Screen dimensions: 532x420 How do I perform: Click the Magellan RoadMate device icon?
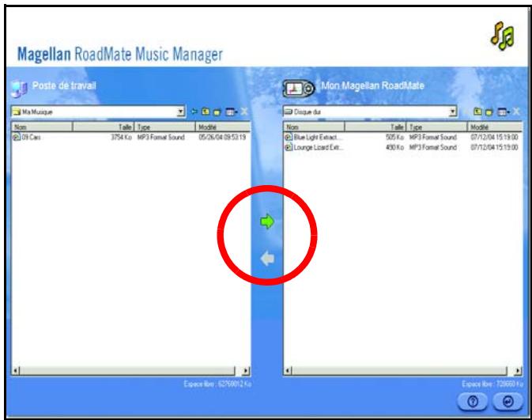tap(299, 89)
